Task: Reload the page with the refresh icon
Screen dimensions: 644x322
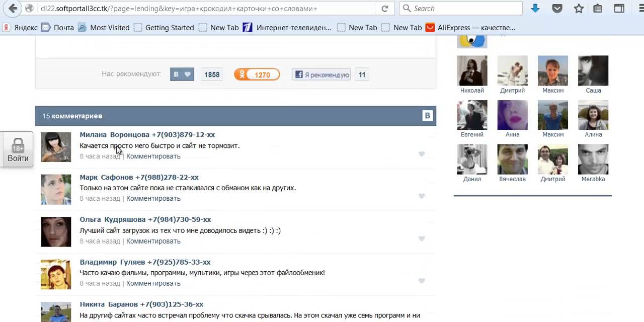Action: coord(385,9)
